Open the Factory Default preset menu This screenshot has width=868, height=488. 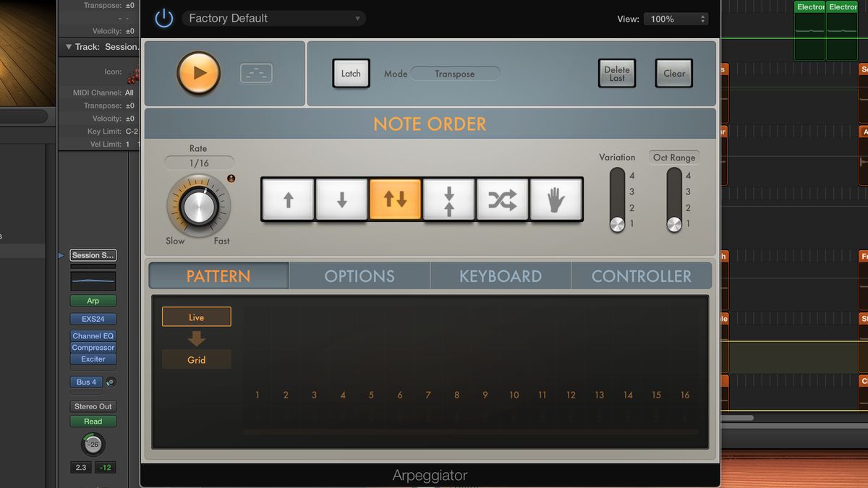tap(273, 18)
